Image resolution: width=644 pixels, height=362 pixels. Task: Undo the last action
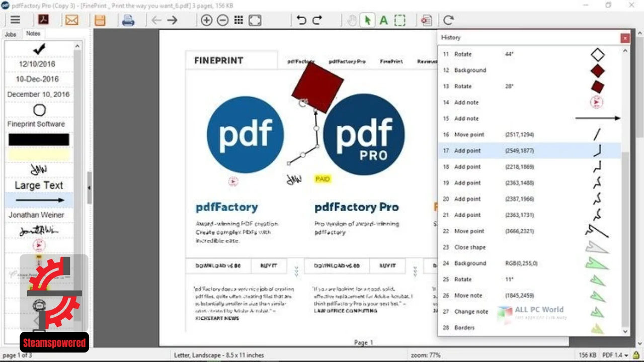[x=301, y=20]
